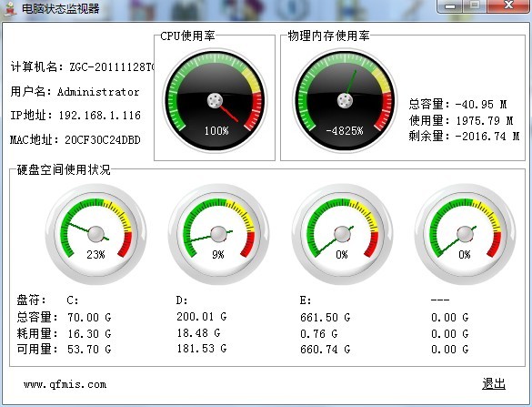Click the IP address 192.168.1.116 text
The width and height of the screenshot is (532, 407).
coord(100,116)
